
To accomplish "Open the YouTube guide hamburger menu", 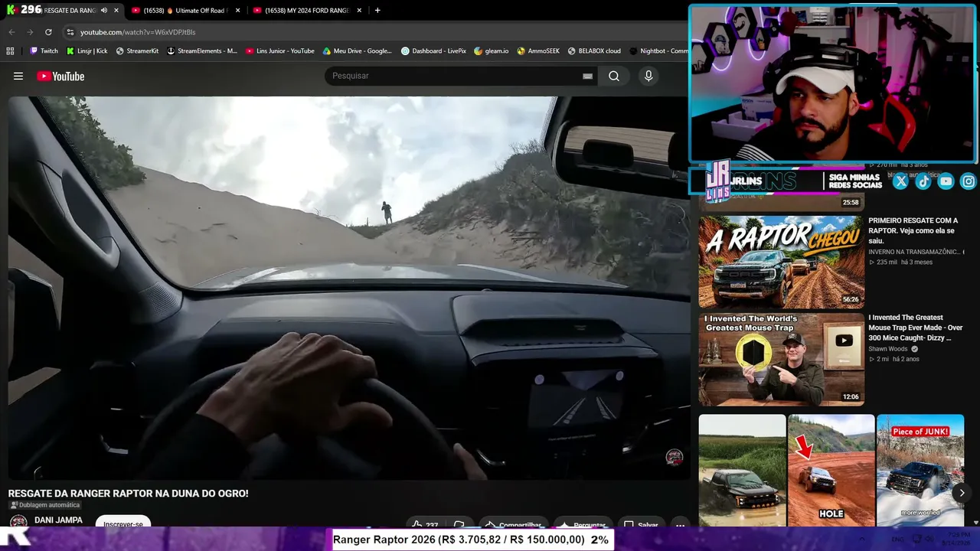I will tap(18, 76).
